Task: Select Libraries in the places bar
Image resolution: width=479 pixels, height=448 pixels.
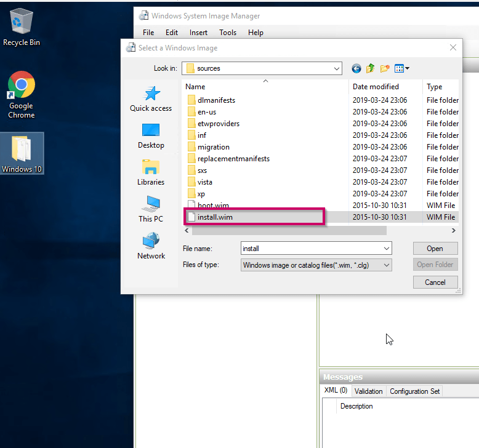Action: click(151, 172)
